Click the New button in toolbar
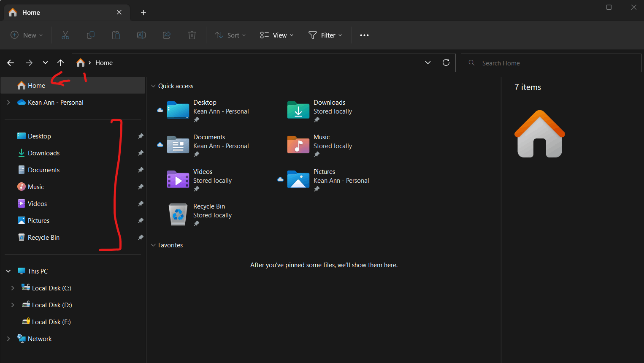This screenshot has height=363, width=644. pyautogui.click(x=26, y=35)
